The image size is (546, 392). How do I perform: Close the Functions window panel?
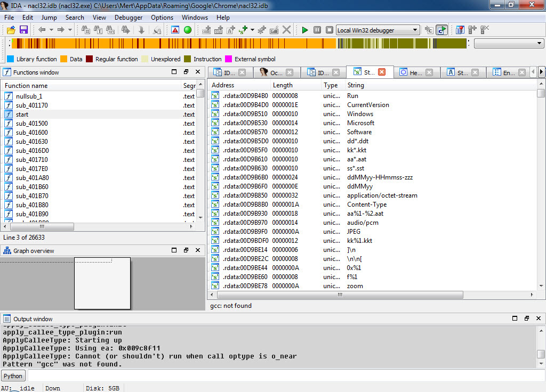coord(198,72)
